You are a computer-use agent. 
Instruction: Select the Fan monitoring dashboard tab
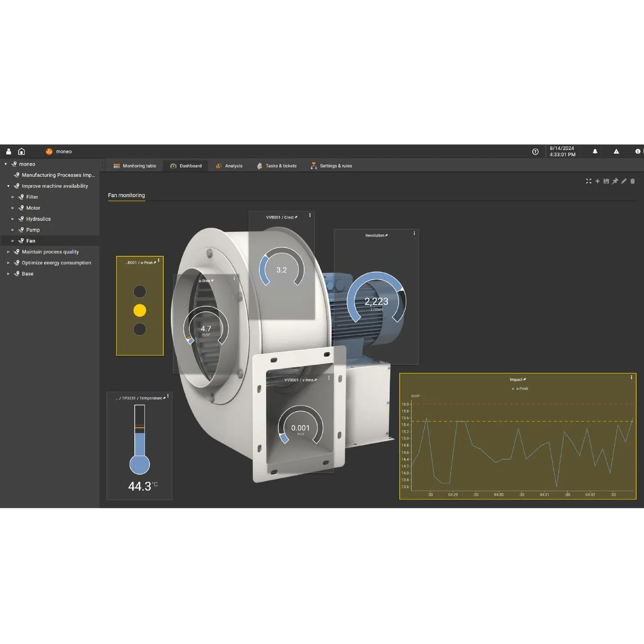tap(126, 195)
